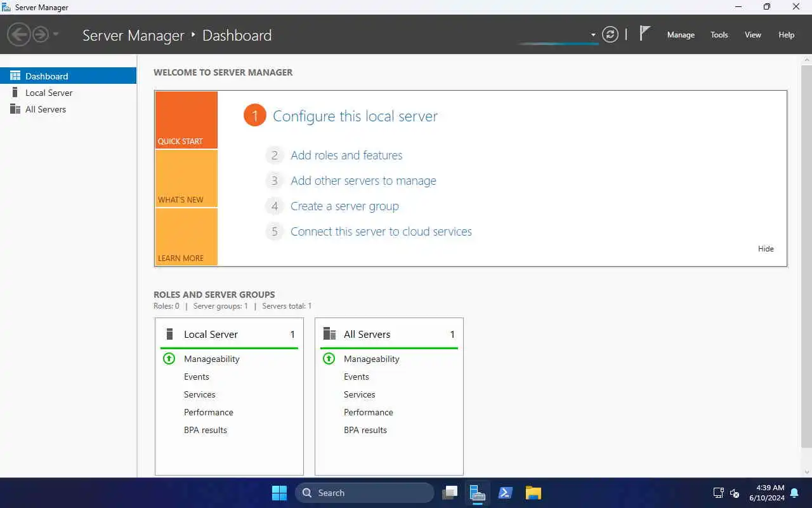The width and height of the screenshot is (812, 508).
Task: Open Events under All Servers tile
Action: coord(357,377)
